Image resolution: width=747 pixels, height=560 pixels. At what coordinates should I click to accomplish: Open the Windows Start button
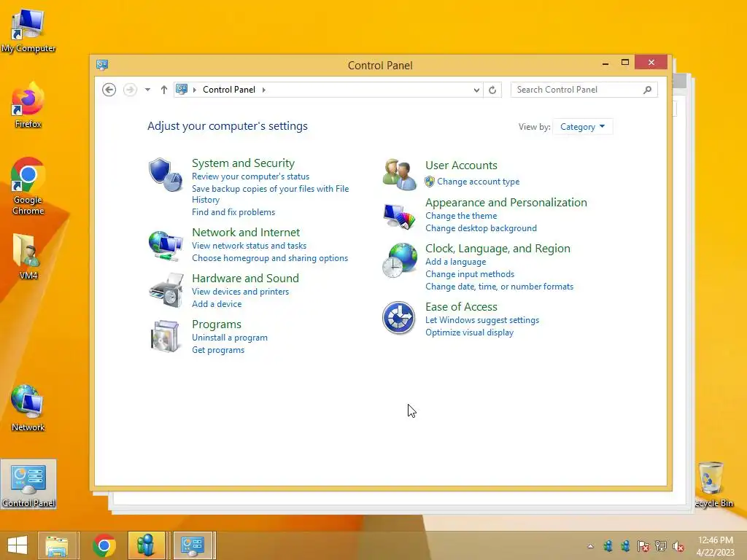pyautogui.click(x=18, y=545)
